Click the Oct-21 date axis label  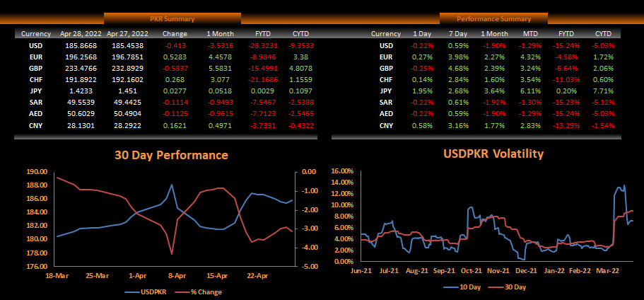click(471, 270)
